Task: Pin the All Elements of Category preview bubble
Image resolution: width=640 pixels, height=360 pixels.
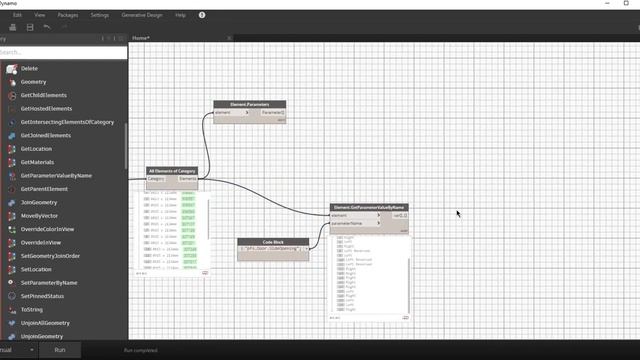Action: pos(205,273)
